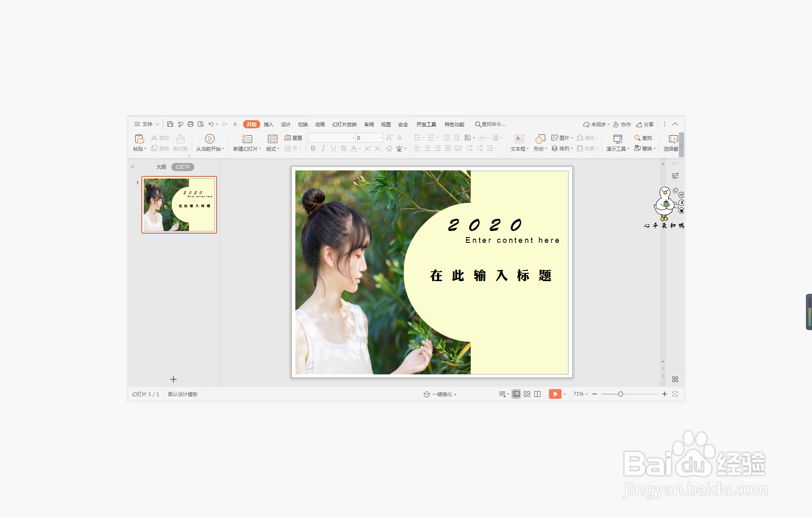The image size is (812, 517).
Task: Open the Animation (动画) tab
Action: (320, 124)
